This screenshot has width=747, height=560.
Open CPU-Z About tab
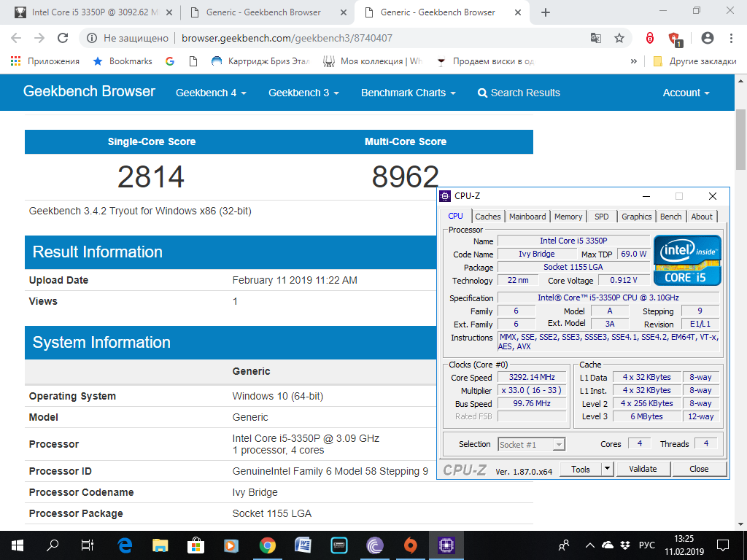[702, 216]
